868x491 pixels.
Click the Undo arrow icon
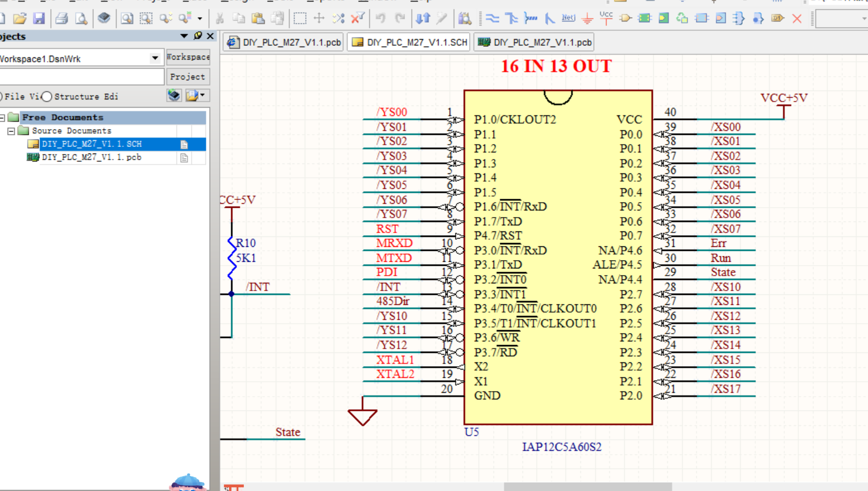pos(380,18)
